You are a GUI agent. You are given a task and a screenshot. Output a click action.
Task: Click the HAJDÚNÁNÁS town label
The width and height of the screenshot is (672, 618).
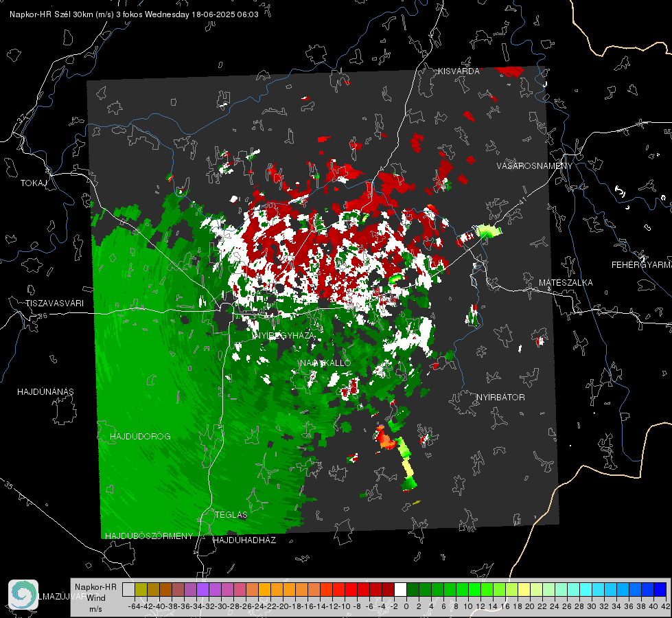point(45,392)
